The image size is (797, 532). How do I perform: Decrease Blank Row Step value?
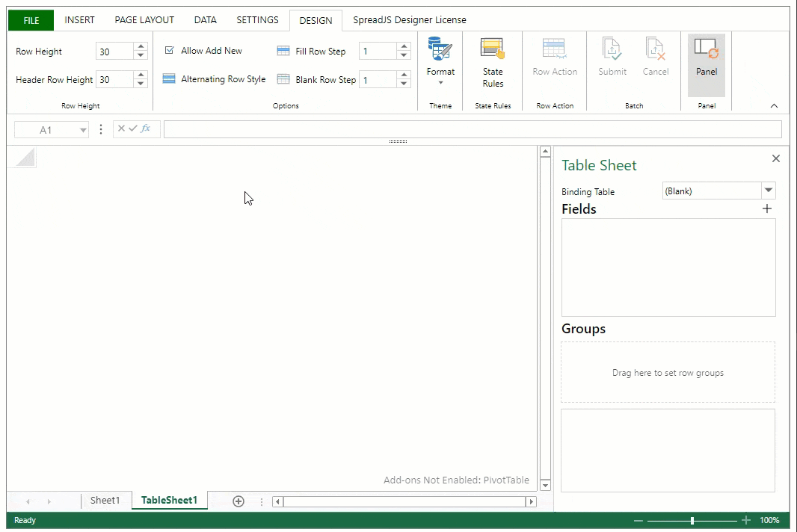point(404,84)
